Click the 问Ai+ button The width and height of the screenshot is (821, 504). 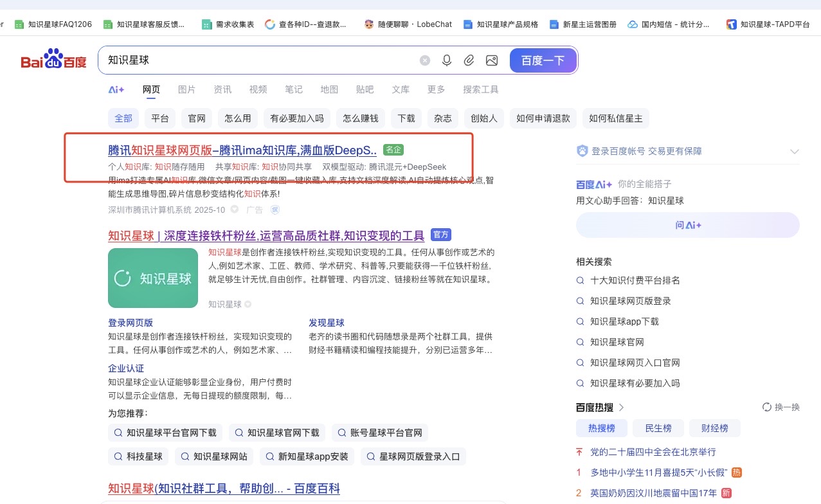(687, 225)
